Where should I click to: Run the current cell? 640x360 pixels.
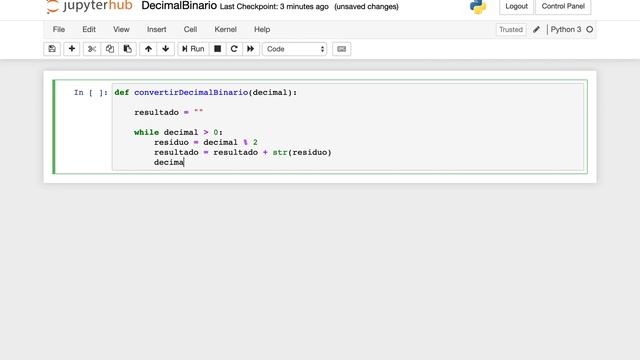(193, 49)
